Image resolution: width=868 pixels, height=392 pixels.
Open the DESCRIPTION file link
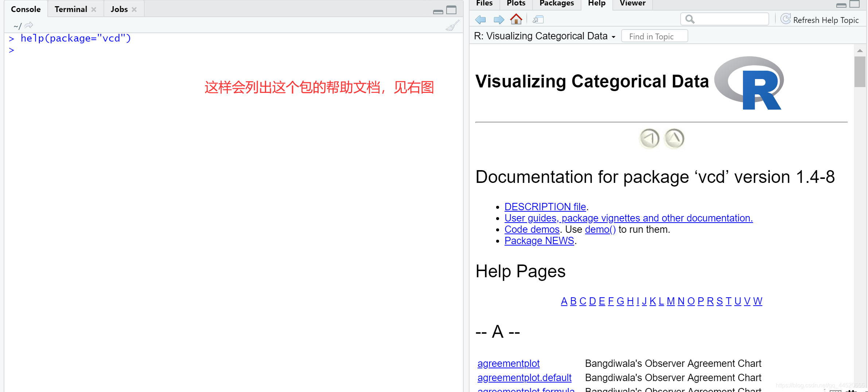point(545,207)
